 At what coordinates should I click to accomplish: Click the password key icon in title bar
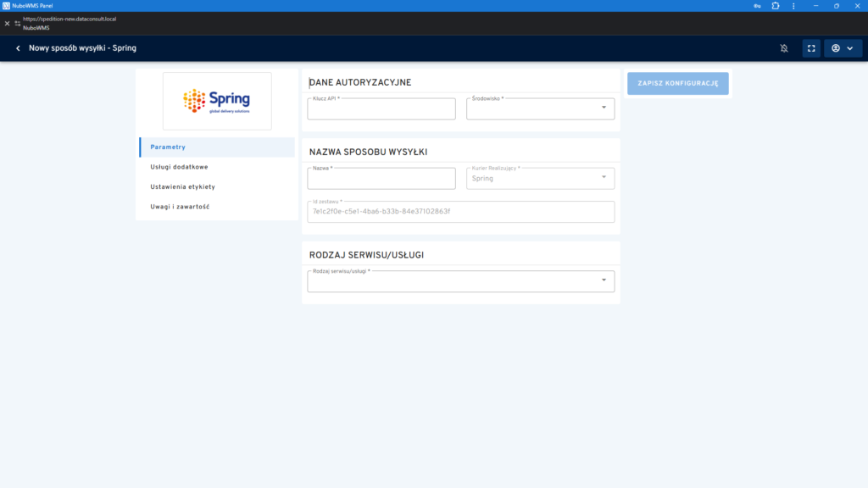[x=757, y=6]
